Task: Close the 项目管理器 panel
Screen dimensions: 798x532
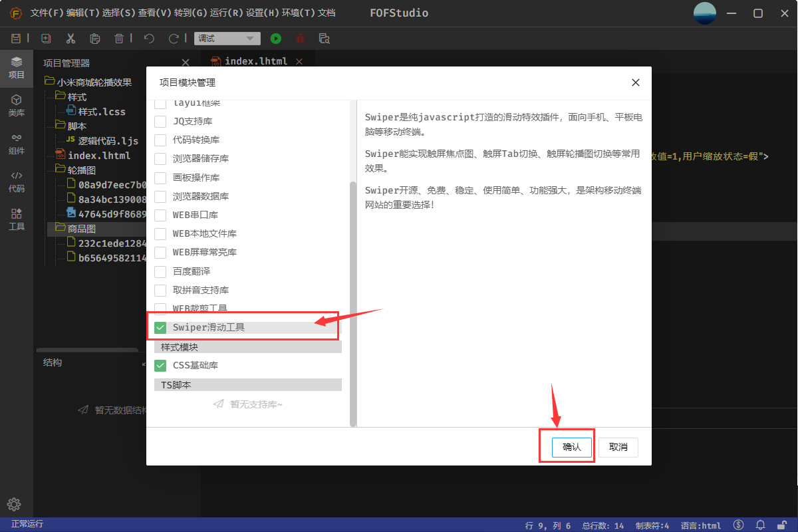Action: pos(186,63)
